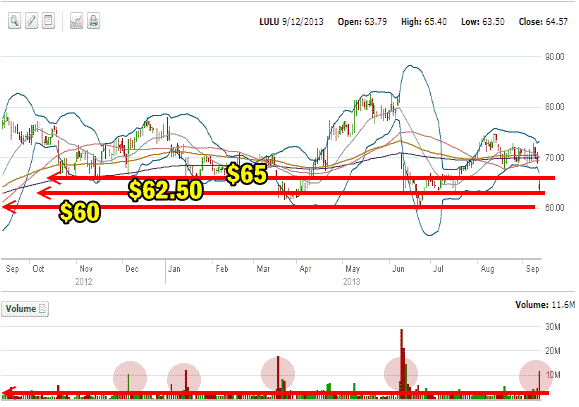
Task: Close the Volume panel with its X
Action: [42, 308]
